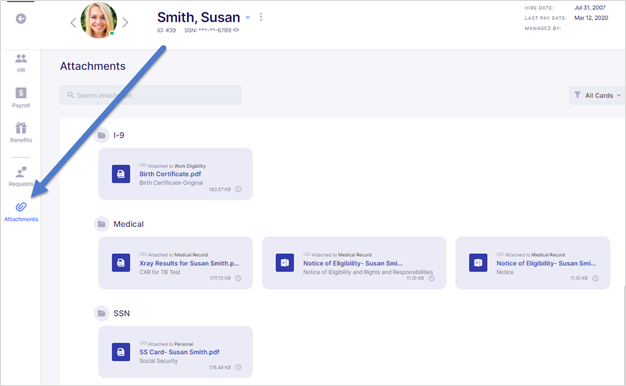Screen dimensions: 626x386
Task: Open the SS Card- Susan Smith.pdf attachment
Action: pyautogui.click(x=179, y=352)
